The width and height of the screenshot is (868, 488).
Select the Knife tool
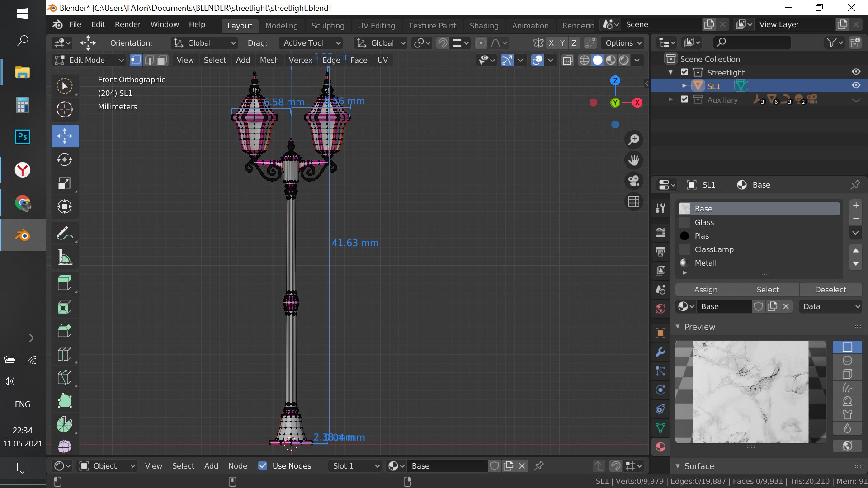point(65,377)
